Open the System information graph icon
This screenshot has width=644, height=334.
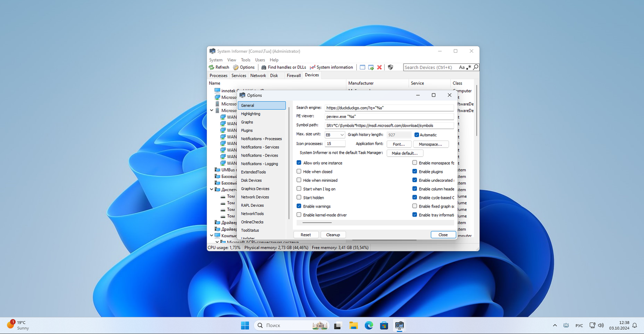(313, 67)
